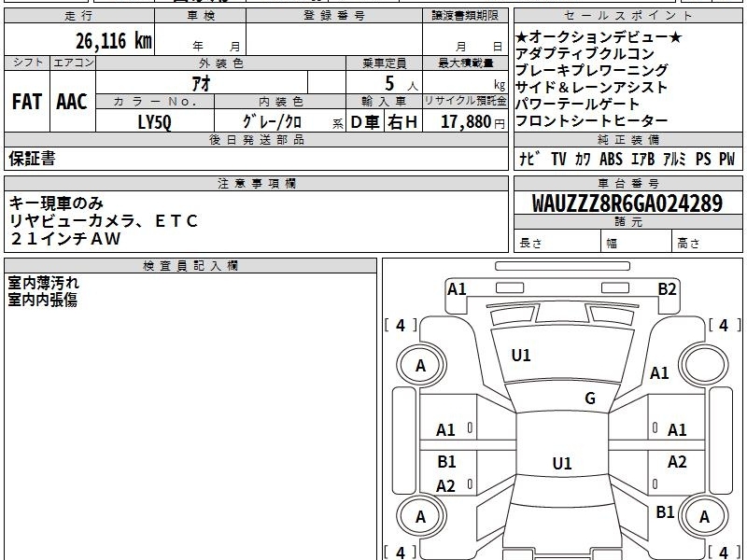Click the 車台番号 header
The height and width of the screenshot is (560, 747).
tap(627, 183)
